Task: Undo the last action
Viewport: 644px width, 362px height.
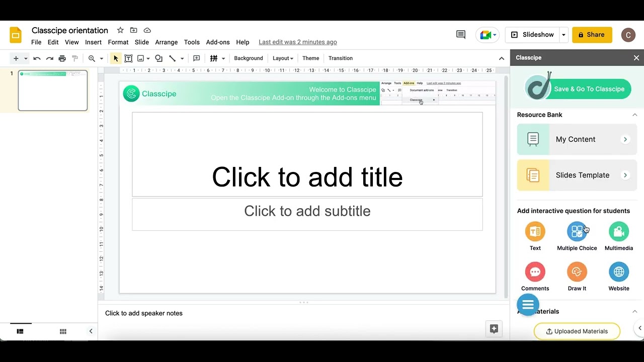Action: pos(37,58)
